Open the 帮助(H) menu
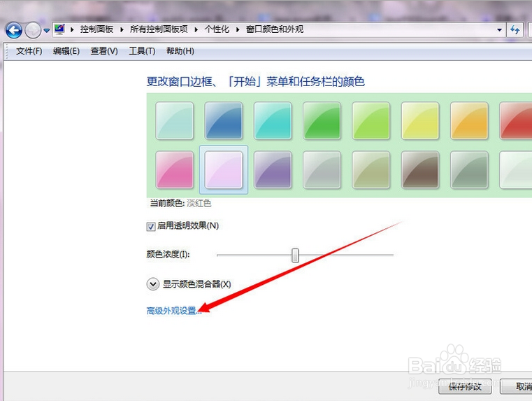Image resolution: width=532 pixels, height=401 pixels. (180, 51)
